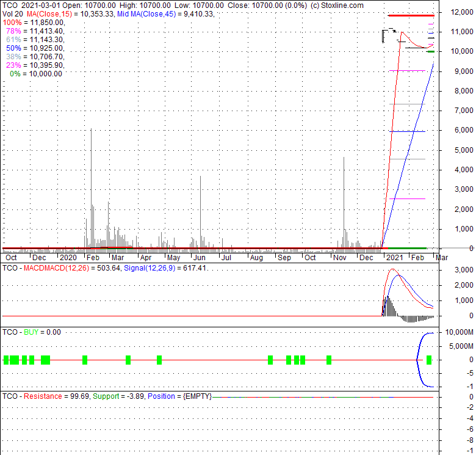Click the '61% = 11,143.30' Fibonacci label
The height and width of the screenshot is (455, 476).
click(35, 40)
